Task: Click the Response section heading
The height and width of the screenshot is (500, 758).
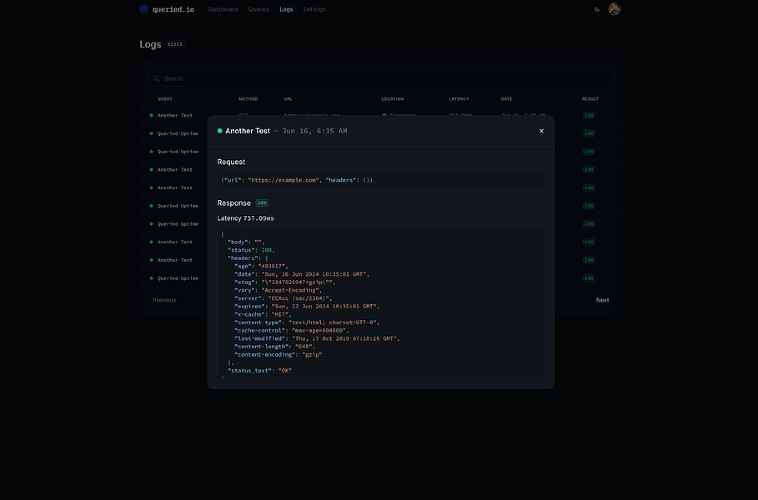Action: [x=234, y=203]
